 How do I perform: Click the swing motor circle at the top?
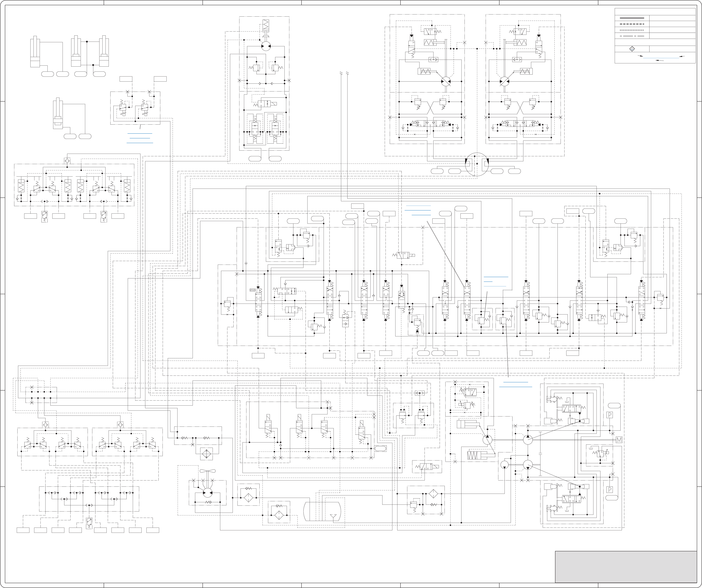tap(266, 46)
